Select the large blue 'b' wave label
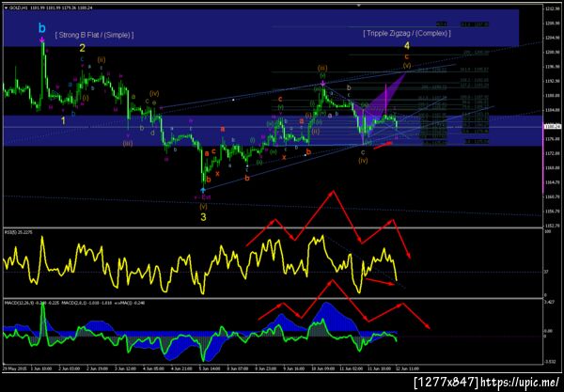Image resolution: width=564 pixels, height=392 pixels. pos(42,27)
